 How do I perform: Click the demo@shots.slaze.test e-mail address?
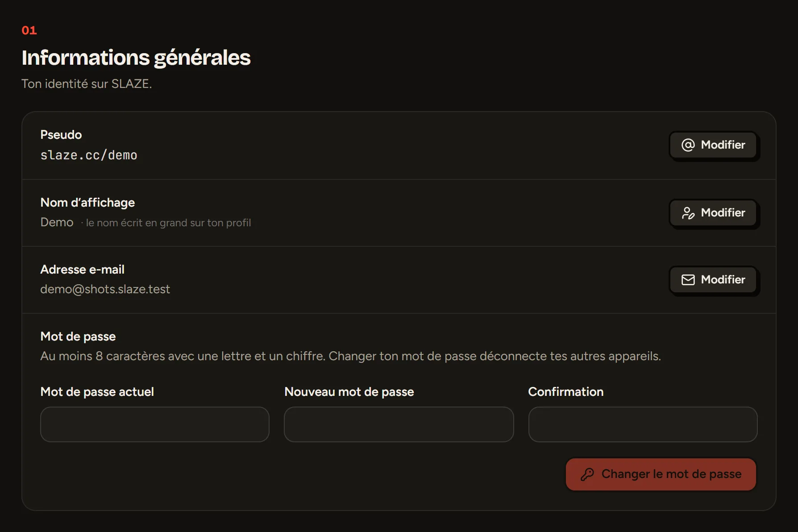click(105, 289)
